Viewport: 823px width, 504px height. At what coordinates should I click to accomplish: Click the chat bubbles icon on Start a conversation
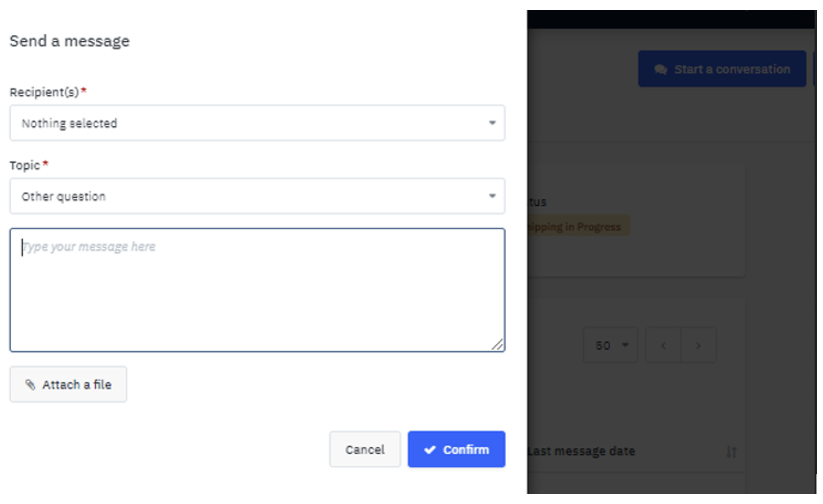(661, 69)
